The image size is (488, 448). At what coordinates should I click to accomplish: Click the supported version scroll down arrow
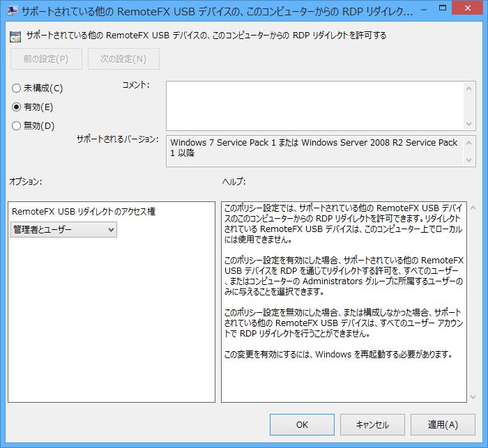tap(468, 160)
